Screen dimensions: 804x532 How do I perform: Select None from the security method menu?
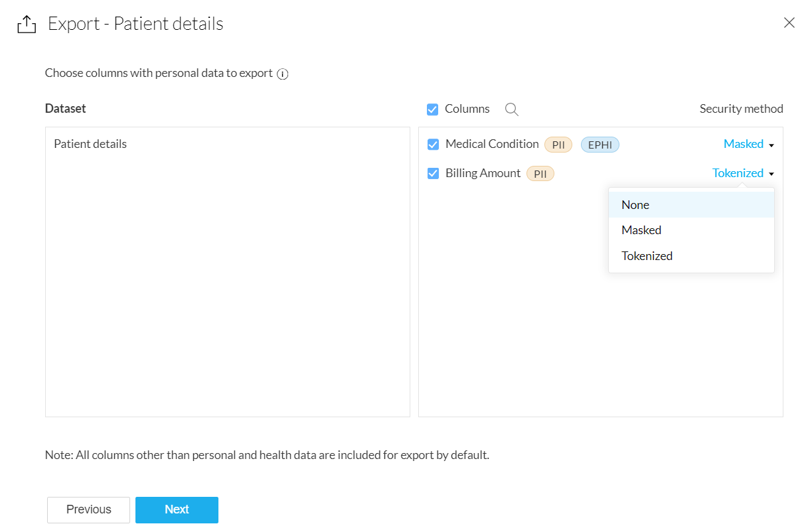(x=635, y=205)
